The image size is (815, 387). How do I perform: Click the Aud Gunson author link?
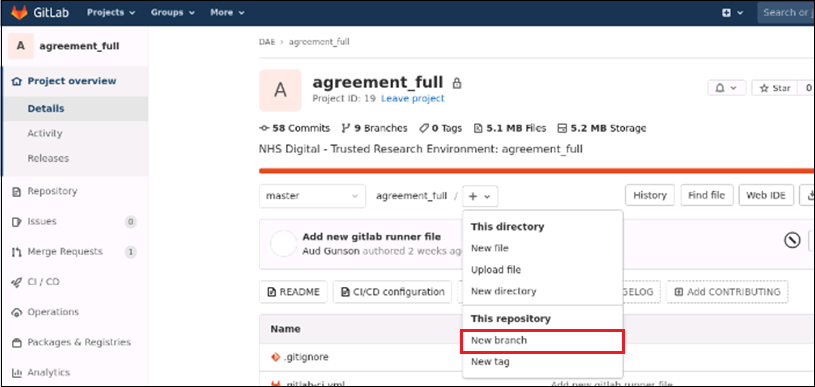point(331,251)
